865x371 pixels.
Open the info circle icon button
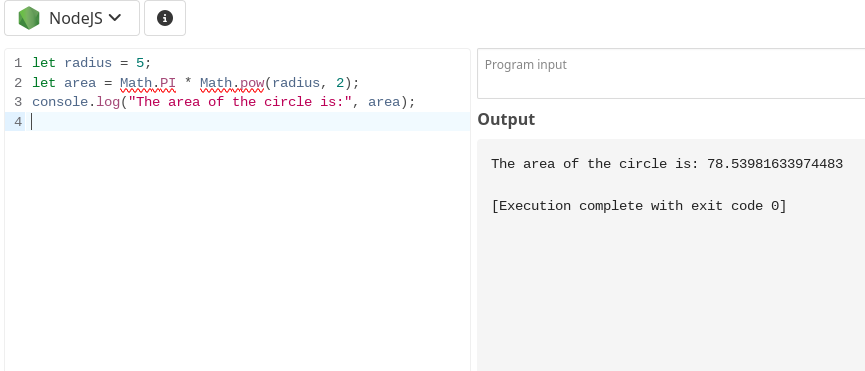pos(165,18)
